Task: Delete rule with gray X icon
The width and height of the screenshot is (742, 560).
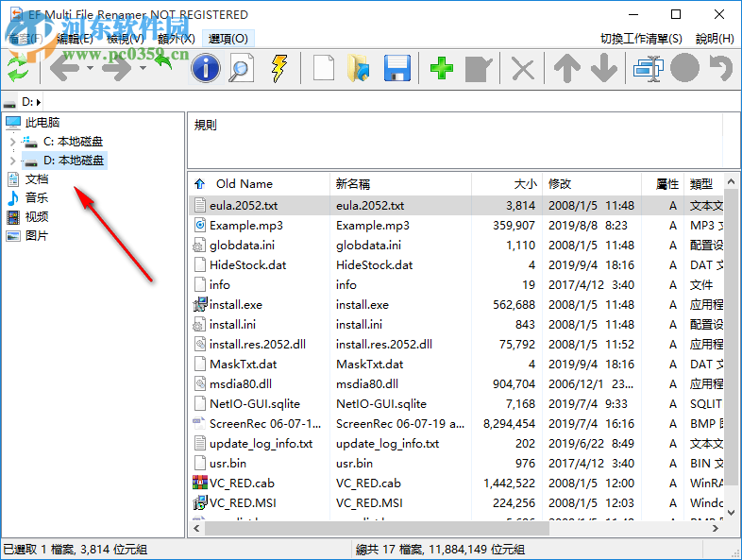Action: click(x=523, y=70)
